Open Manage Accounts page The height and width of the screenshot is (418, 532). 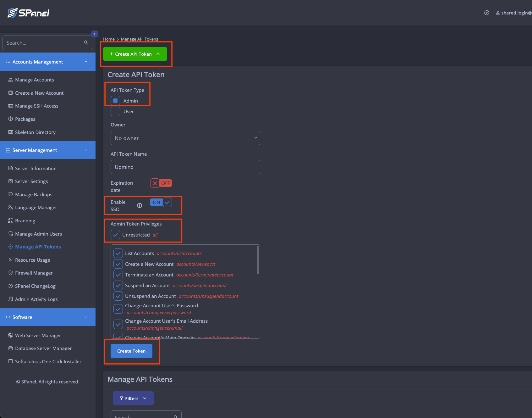[x=35, y=80]
